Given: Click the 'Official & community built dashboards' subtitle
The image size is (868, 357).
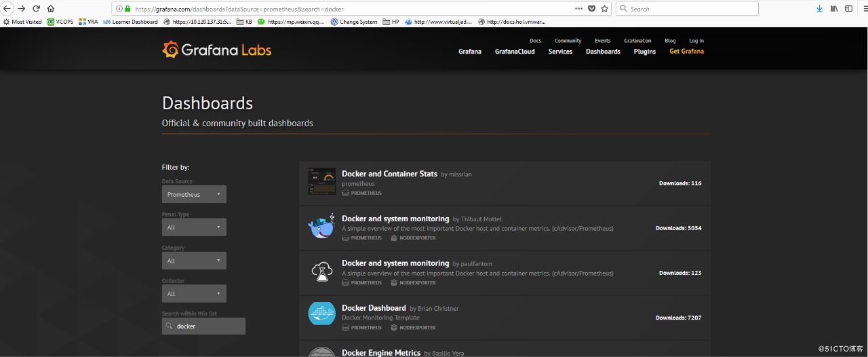Looking at the screenshot, I should pos(237,124).
